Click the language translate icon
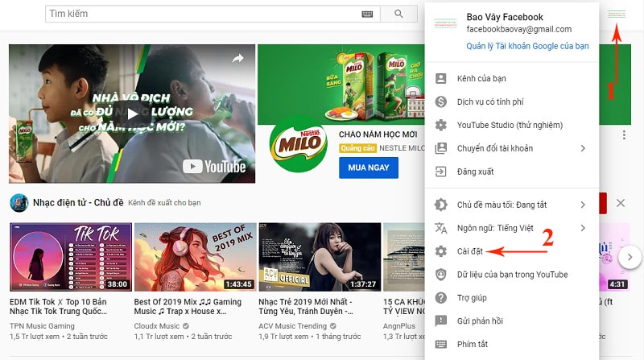 440,228
